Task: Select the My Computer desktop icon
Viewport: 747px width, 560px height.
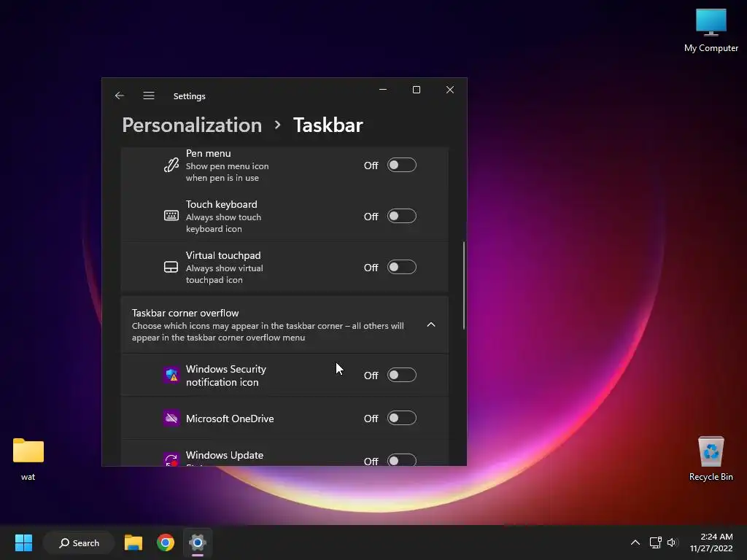Action: (x=711, y=31)
